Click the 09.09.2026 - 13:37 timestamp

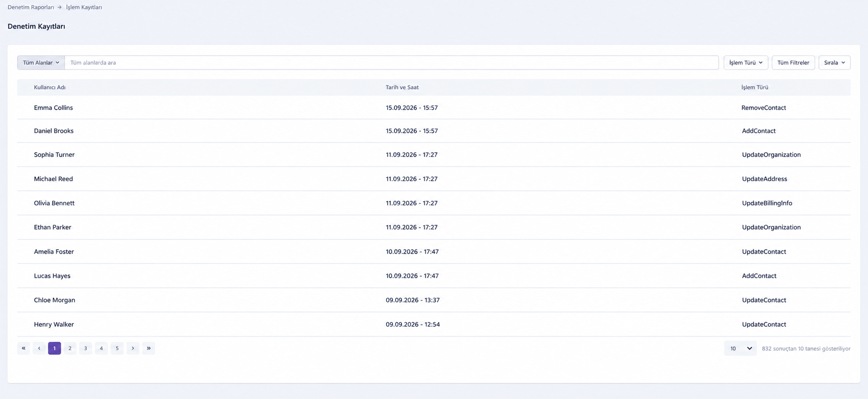point(413,300)
